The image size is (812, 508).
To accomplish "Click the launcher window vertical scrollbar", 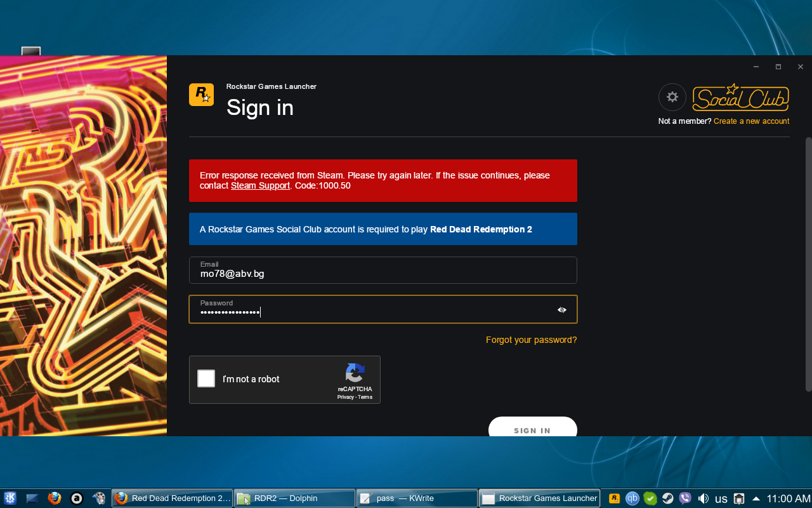I will click(x=808, y=264).
